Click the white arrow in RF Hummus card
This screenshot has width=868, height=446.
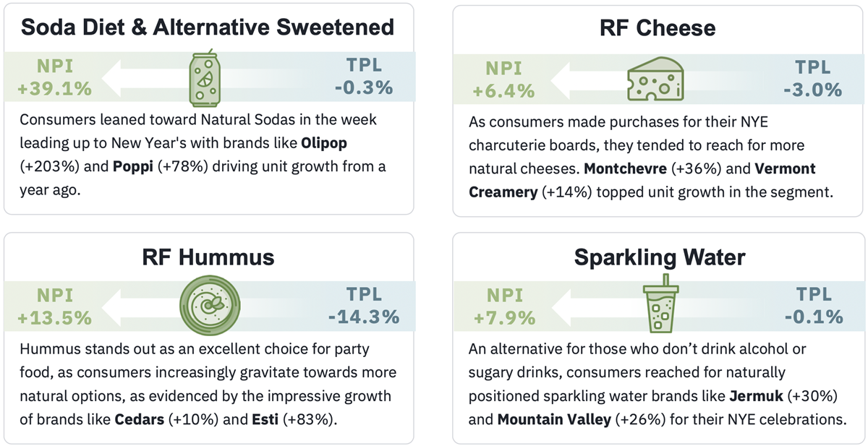pyautogui.click(x=137, y=306)
